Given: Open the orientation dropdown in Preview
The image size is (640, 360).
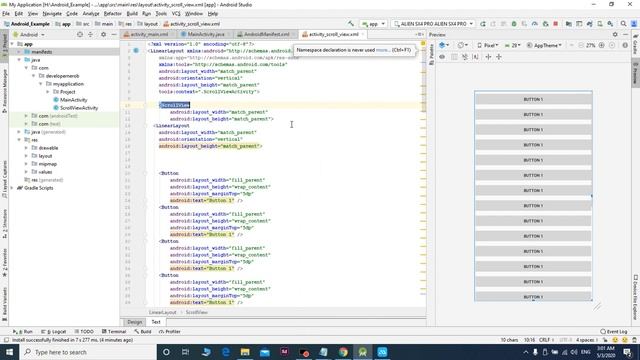Looking at the screenshot, I should (462, 45).
